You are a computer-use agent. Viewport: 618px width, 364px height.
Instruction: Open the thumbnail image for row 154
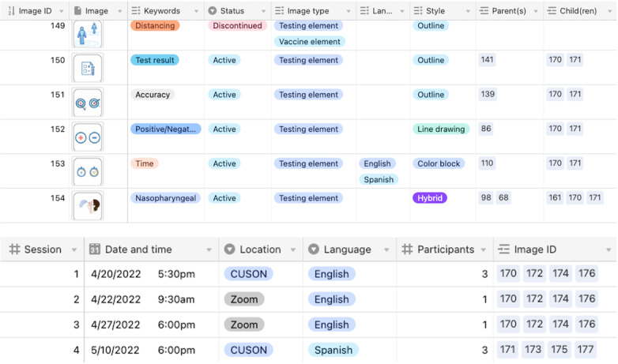[x=88, y=206]
